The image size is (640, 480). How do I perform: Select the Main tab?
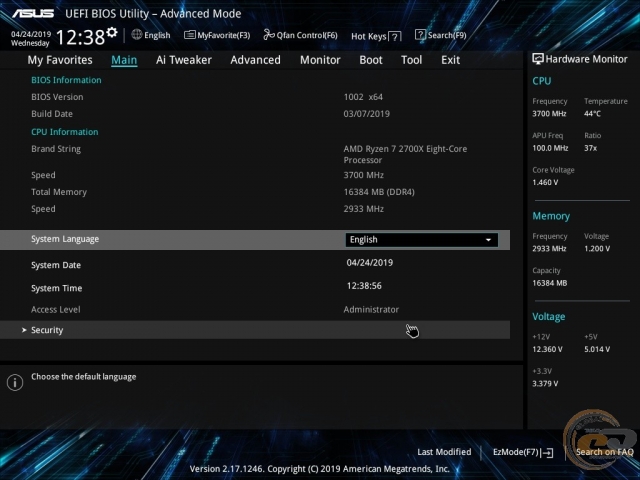pos(124,60)
